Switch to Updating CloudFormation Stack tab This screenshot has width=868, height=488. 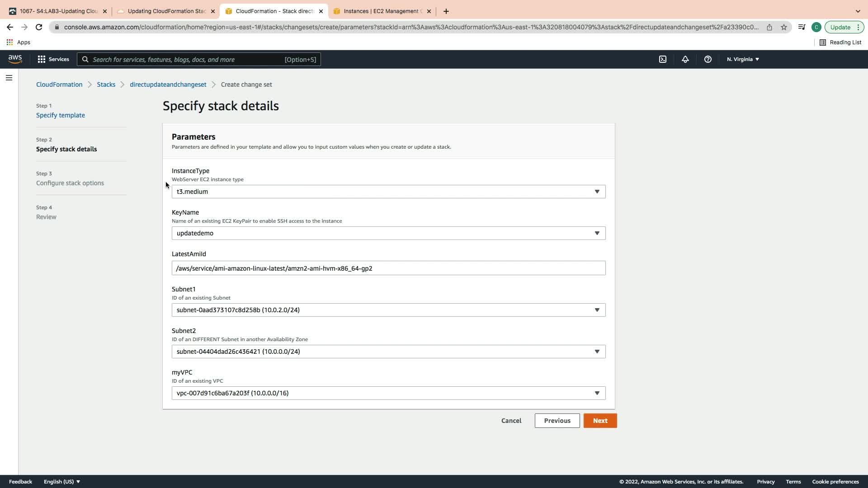166,11
